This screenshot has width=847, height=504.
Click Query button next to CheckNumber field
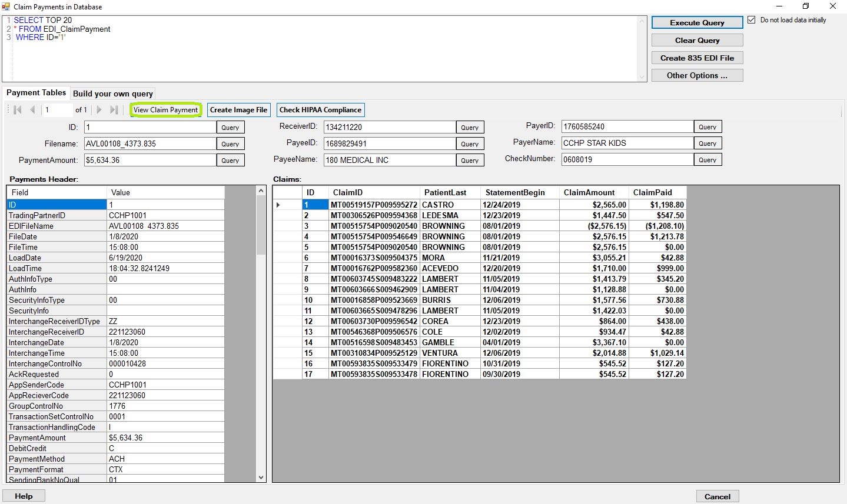(708, 159)
